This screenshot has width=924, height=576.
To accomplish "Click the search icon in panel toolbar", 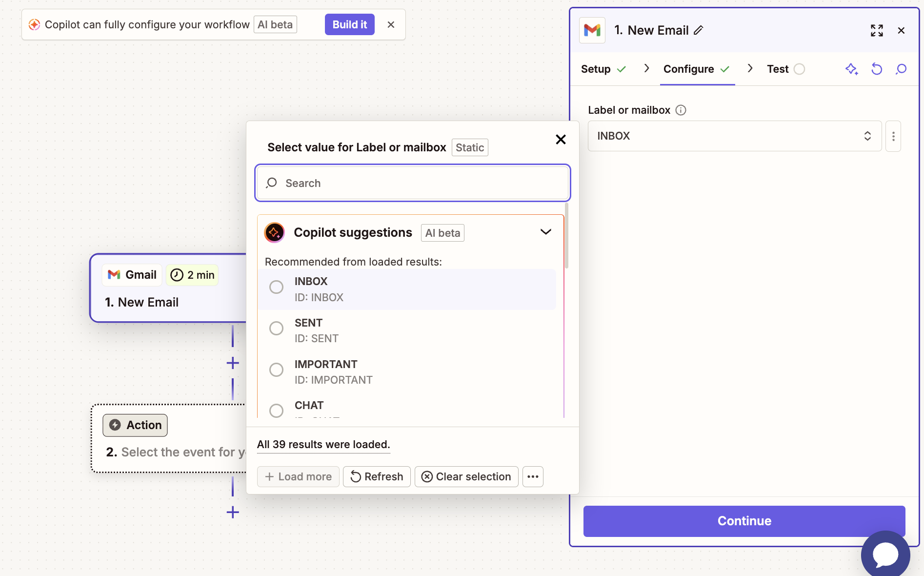I will point(901,69).
